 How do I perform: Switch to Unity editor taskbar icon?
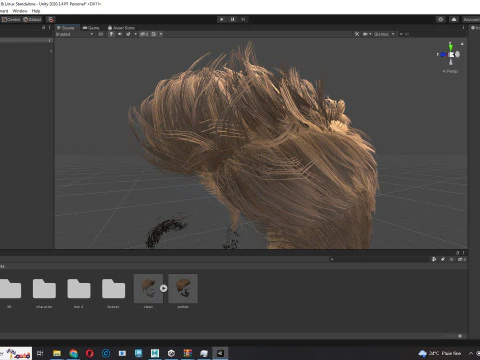pyautogui.click(x=220, y=353)
